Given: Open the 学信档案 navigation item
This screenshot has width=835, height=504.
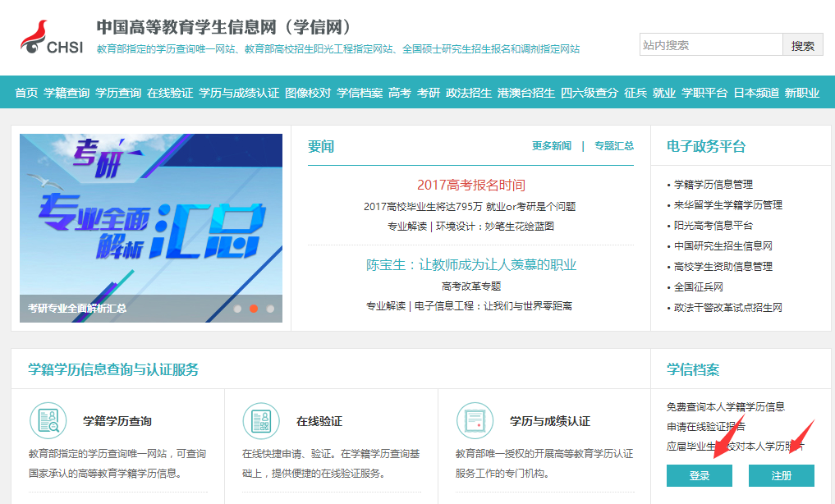Looking at the screenshot, I should click(x=360, y=93).
